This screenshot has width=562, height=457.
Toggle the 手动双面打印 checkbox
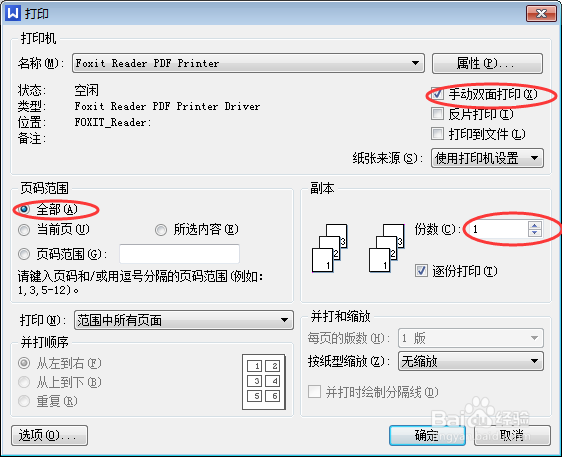pos(437,94)
